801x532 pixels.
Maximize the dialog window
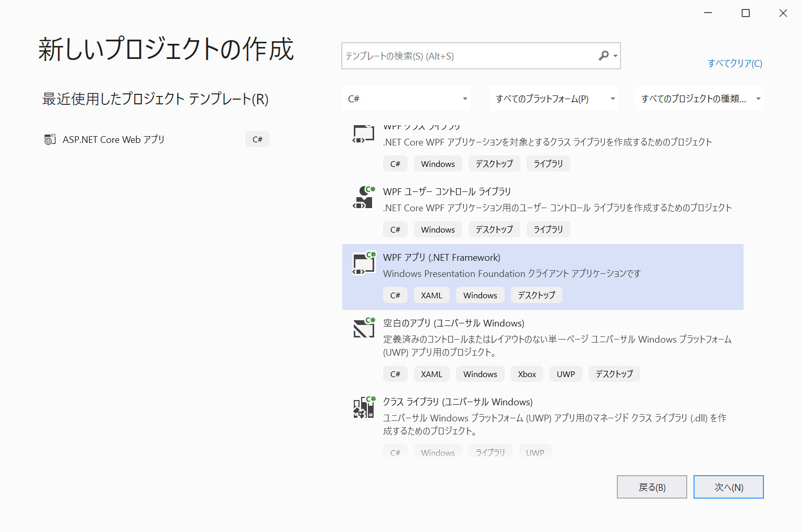[746, 13]
